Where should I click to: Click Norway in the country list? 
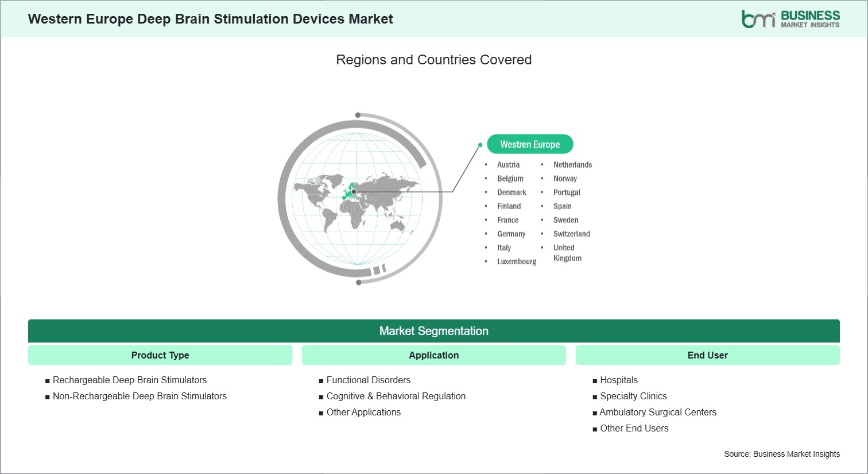[565, 179]
